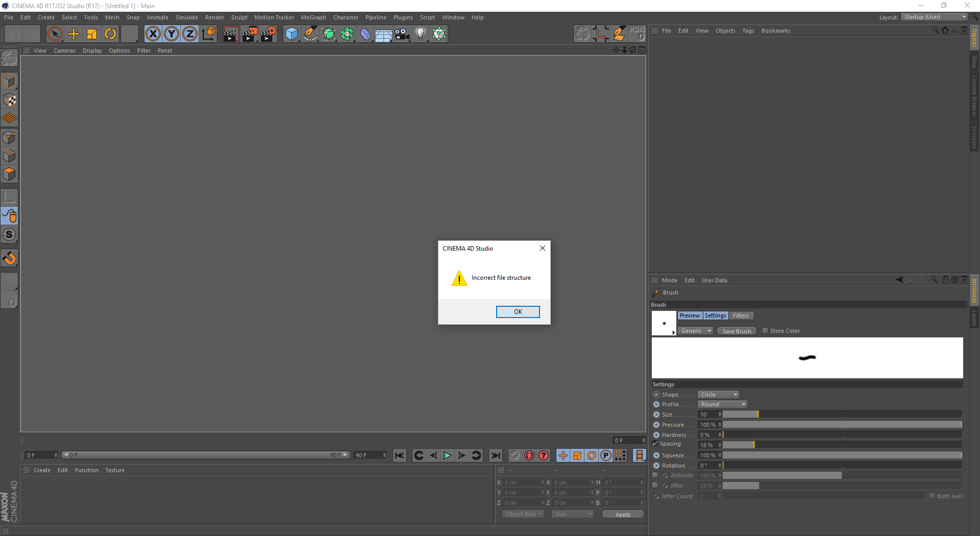Screen dimensions: 980x536
Task: Open the Shape Circle dropdown
Action: tap(718, 395)
